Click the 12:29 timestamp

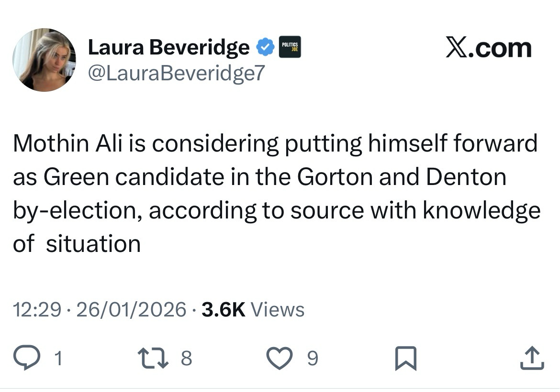tap(37, 310)
